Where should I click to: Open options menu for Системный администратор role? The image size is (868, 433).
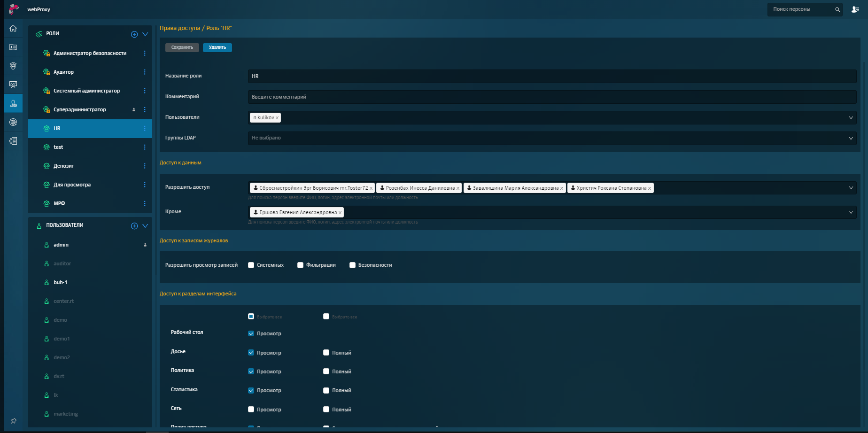click(x=145, y=91)
